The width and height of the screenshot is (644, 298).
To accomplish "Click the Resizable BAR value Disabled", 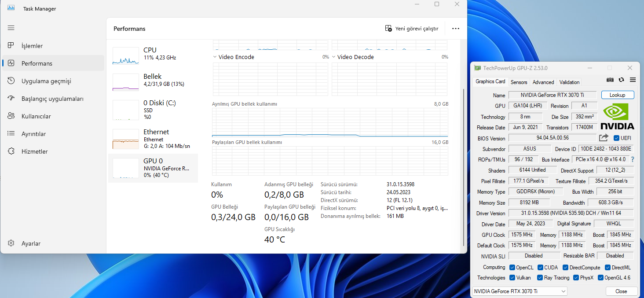I will (x=615, y=256).
